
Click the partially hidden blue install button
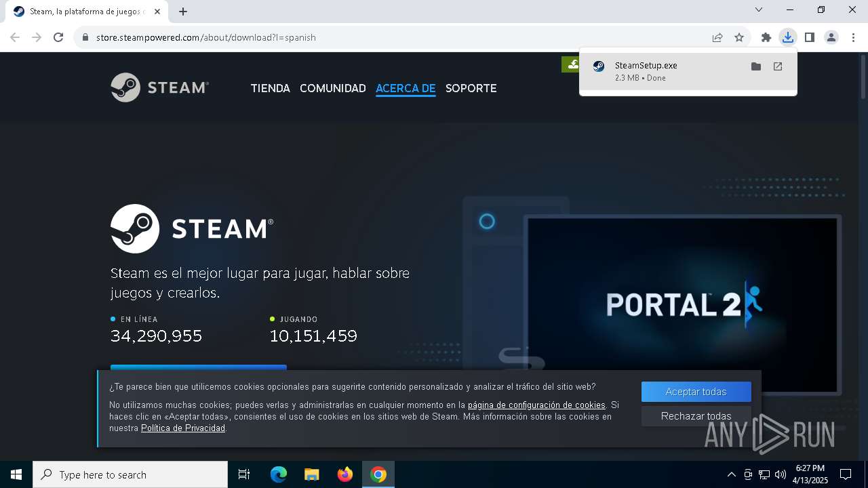199,367
